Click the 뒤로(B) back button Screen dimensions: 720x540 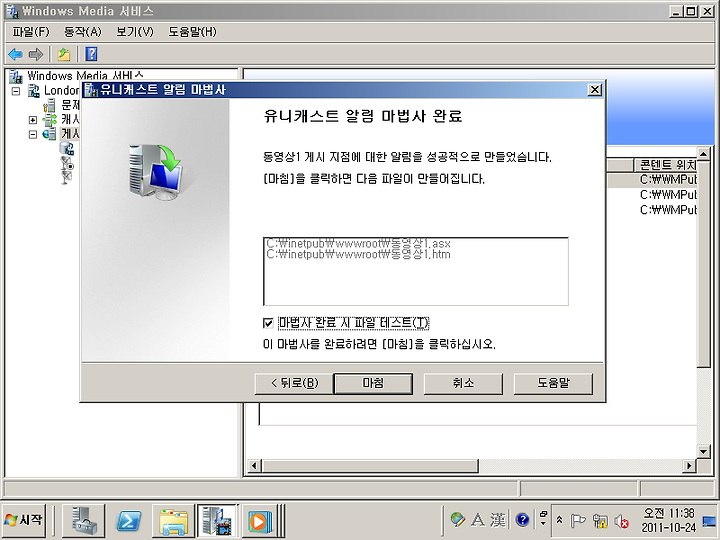tap(294, 383)
